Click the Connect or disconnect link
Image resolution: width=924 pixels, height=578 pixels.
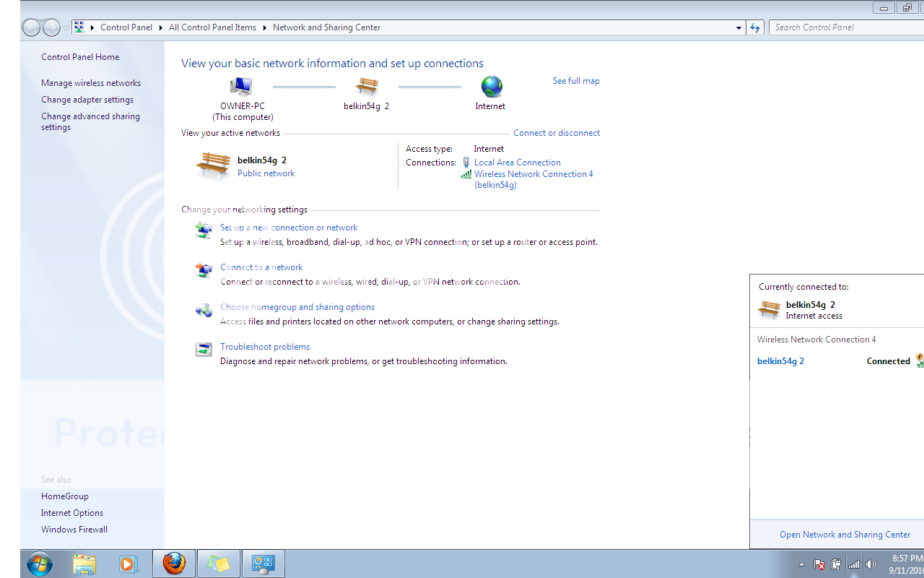point(557,133)
